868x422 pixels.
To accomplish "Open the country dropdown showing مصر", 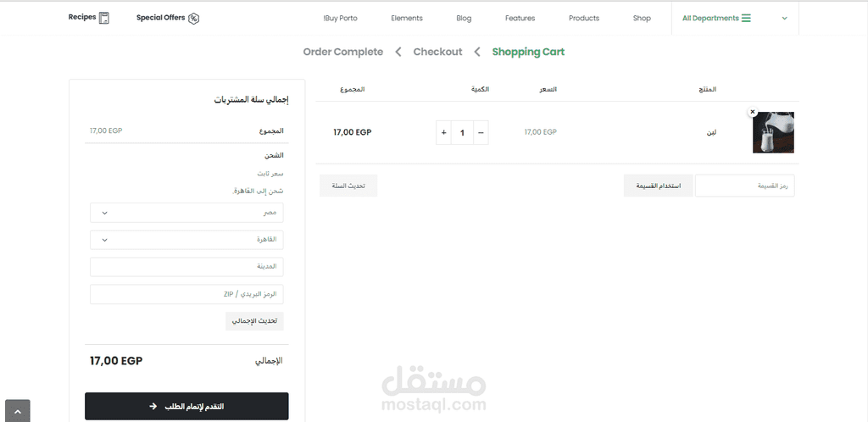I will [x=186, y=213].
